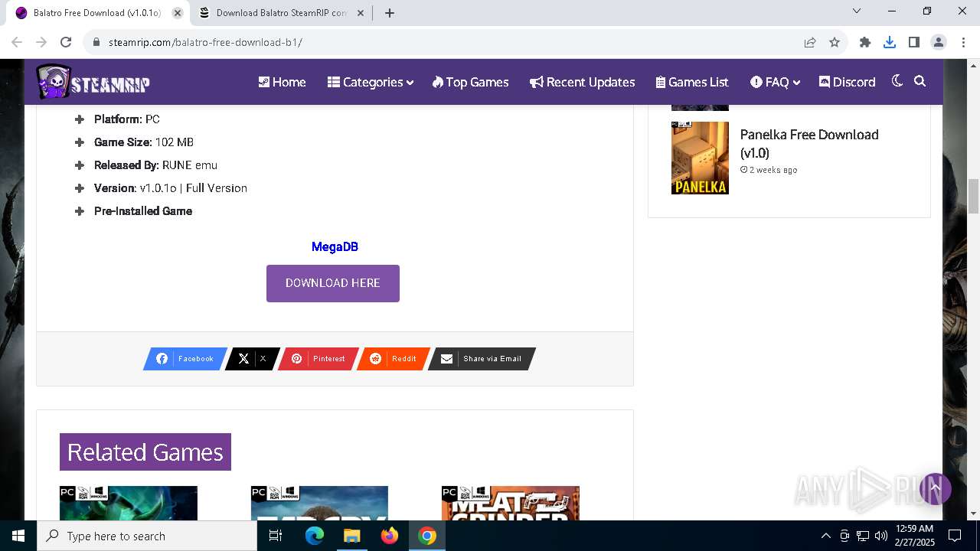Click the SteamRIP logo
Screen dimensions: 980x551
pyautogui.click(x=93, y=82)
